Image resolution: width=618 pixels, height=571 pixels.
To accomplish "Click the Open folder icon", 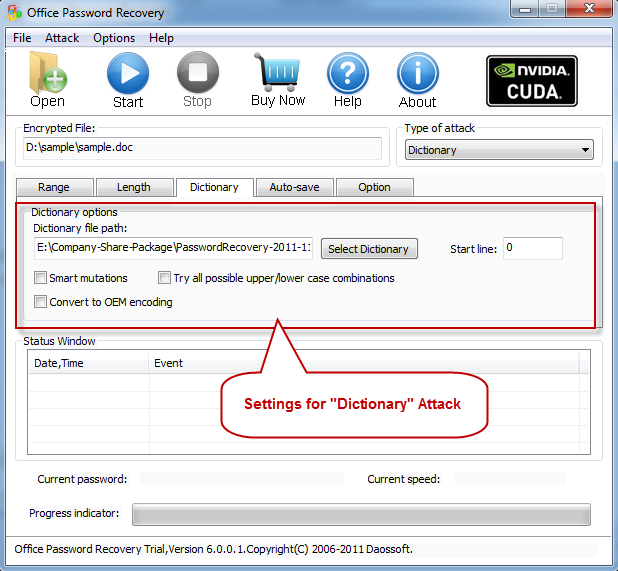I will point(48,73).
